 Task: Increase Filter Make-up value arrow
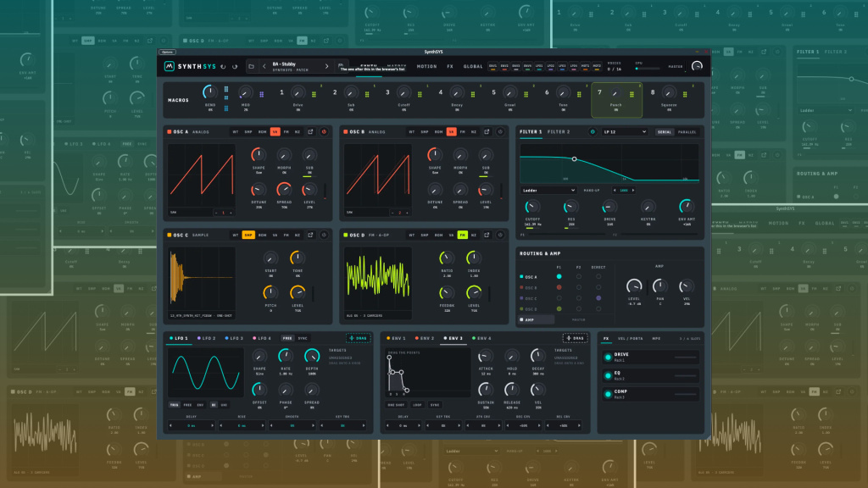point(633,191)
